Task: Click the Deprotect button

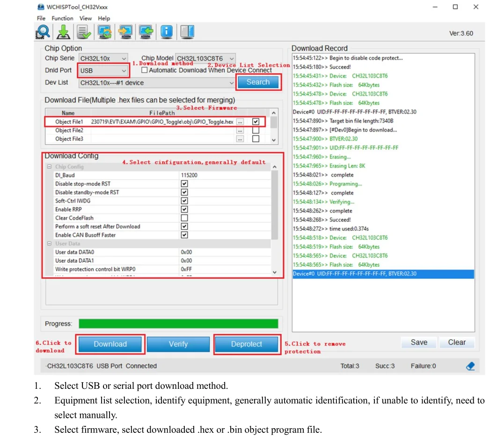Action: point(247,344)
